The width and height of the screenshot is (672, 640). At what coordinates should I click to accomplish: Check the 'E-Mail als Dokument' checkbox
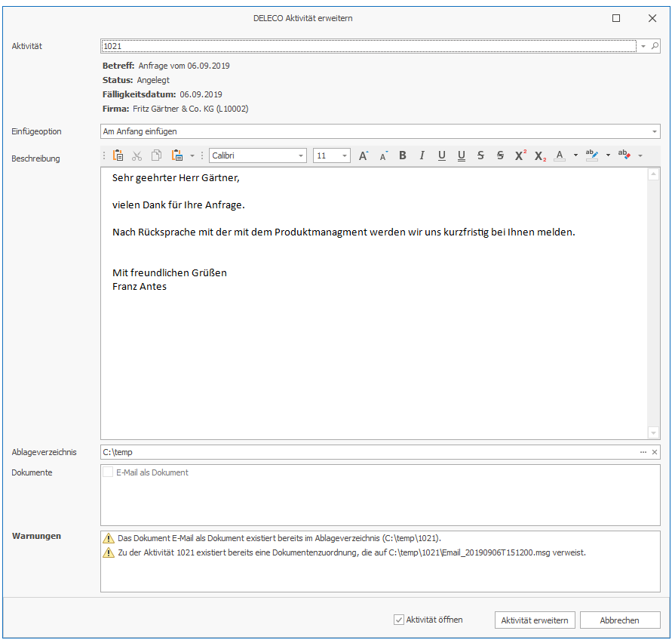pos(108,472)
